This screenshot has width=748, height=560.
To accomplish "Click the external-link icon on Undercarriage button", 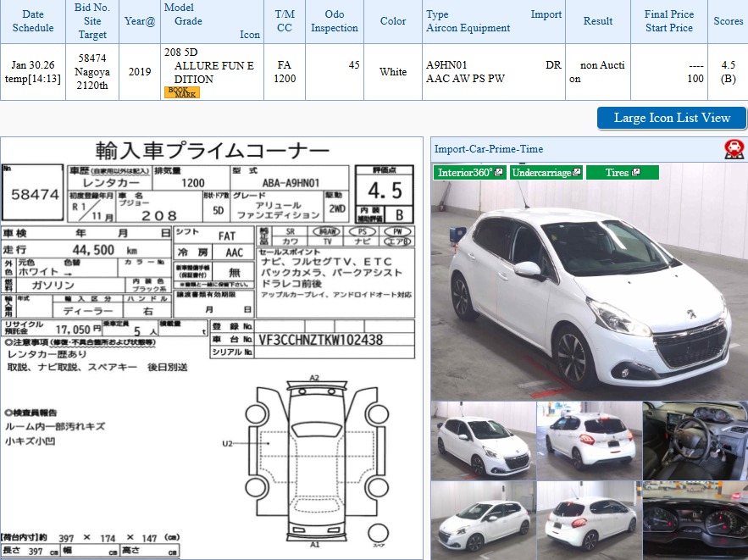I will (x=576, y=172).
